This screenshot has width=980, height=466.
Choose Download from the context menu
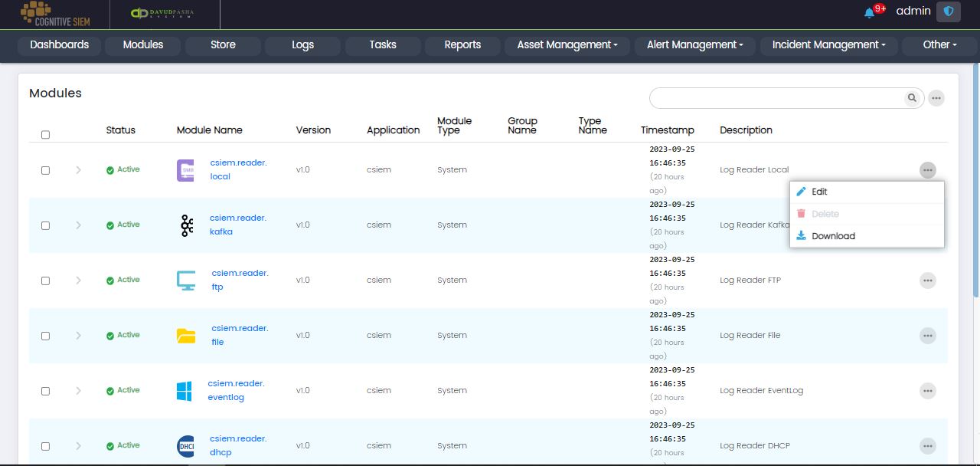tap(833, 236)
